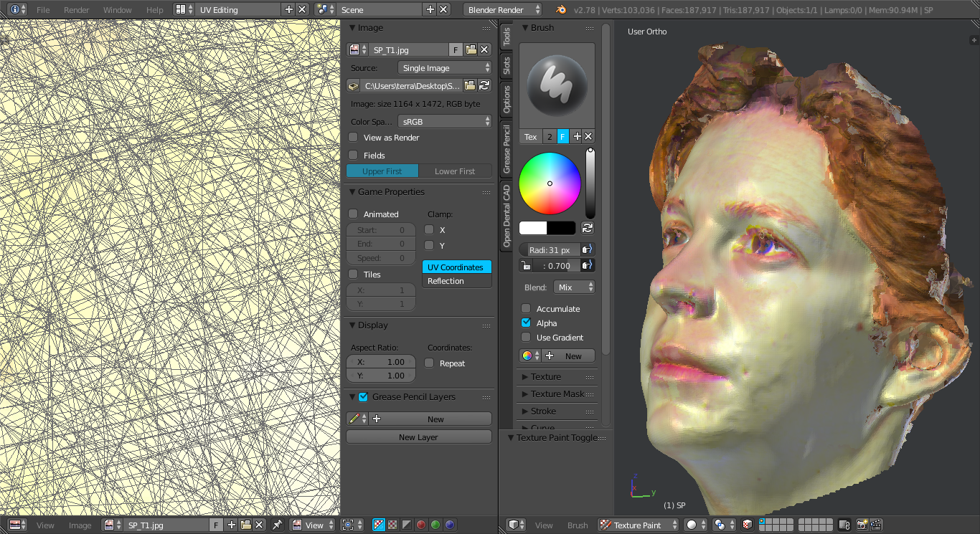
Task: Open the Help menu
Action: pos(155,10)
